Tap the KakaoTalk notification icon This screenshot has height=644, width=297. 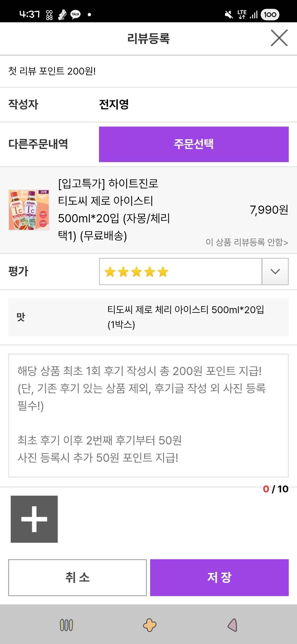(75, 14)
